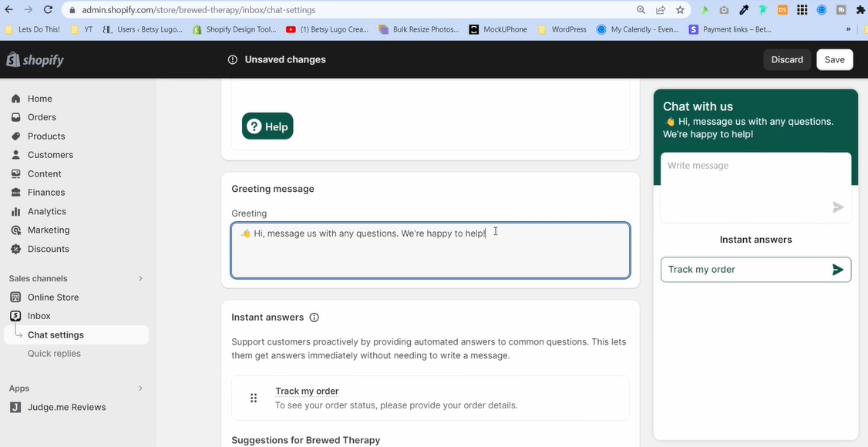Click inside the Greeting message text box
868x447 pixels.
[x=430, y=250]
